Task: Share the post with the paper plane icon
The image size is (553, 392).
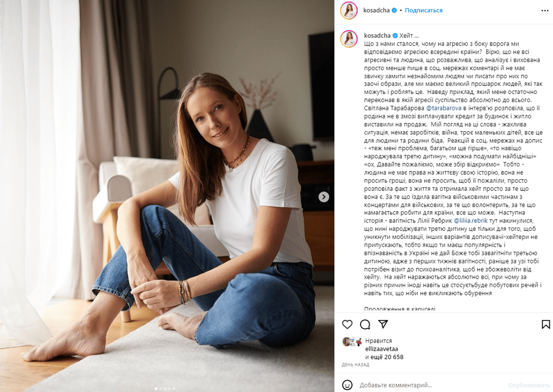Action: tap(383, 324)
